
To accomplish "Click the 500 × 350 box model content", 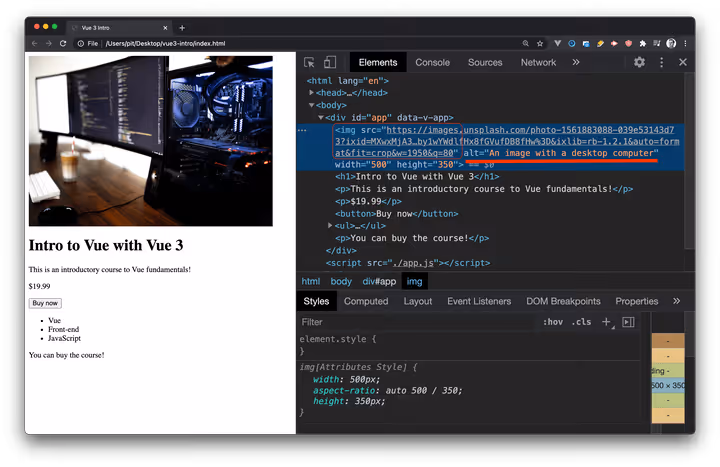I will 668,385.
